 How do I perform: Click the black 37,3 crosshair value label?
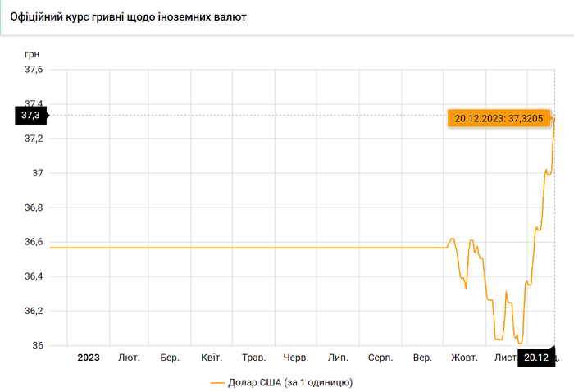point(31,116)
